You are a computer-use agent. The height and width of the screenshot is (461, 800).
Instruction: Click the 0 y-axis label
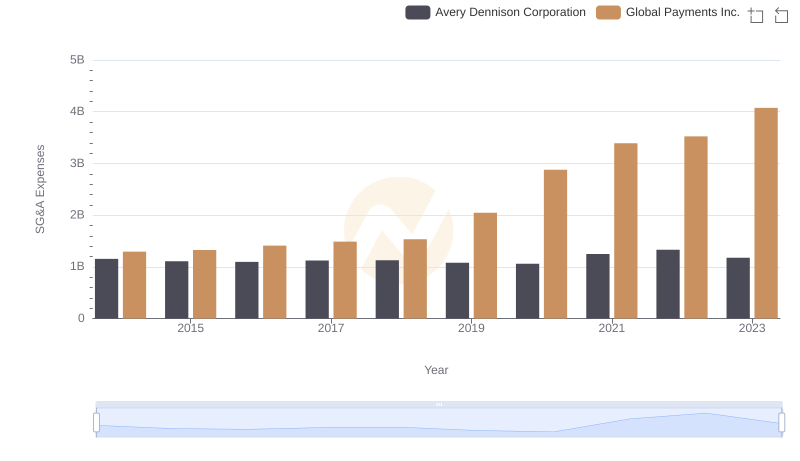click(81, 318)
